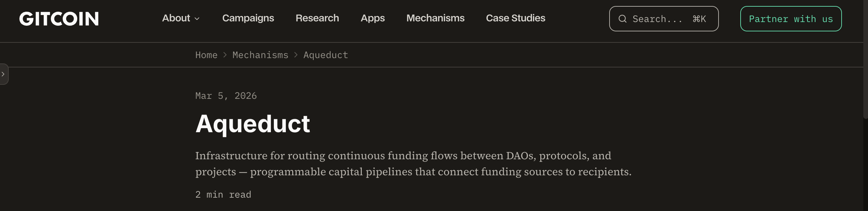Open the Case Studies page
The width and height of the screenshot is (868, 211).
coord(516,18)
